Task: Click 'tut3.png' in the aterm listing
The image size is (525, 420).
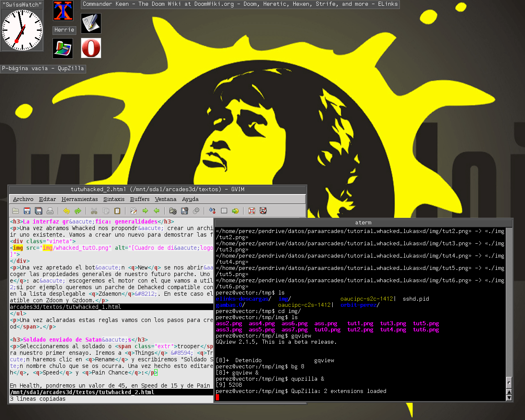Action: click(x=393, y=324)
